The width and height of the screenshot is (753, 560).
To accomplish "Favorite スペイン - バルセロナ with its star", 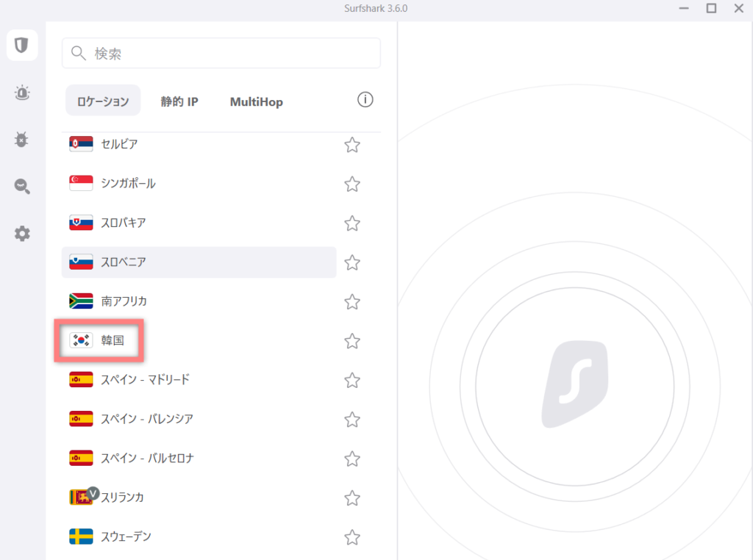I will 352,459.
